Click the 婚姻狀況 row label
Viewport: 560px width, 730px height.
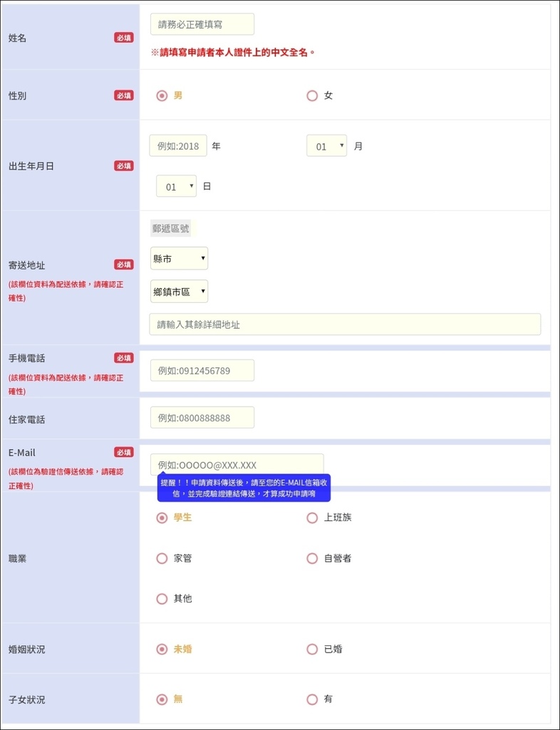coord(27,649)
